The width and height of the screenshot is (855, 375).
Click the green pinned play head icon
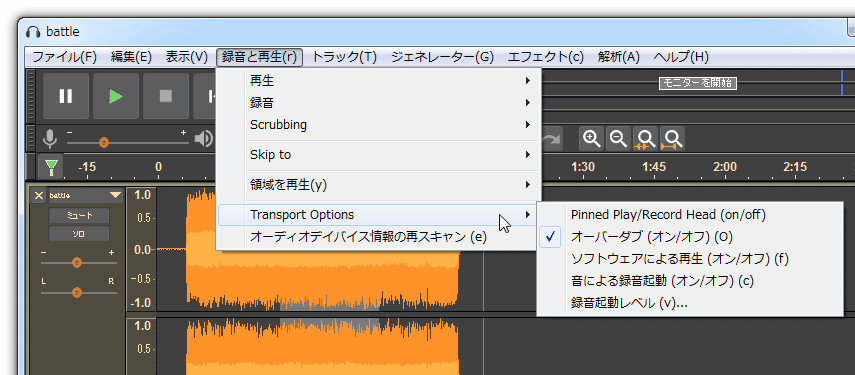pos(51,166)
